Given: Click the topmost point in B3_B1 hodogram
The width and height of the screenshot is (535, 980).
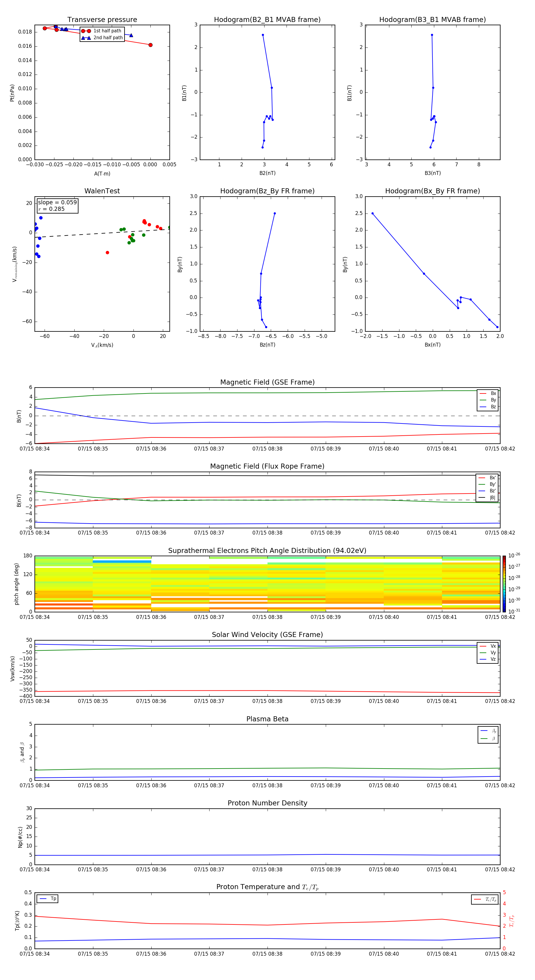Looking at the screenshot, I should (x=432, y=35).
